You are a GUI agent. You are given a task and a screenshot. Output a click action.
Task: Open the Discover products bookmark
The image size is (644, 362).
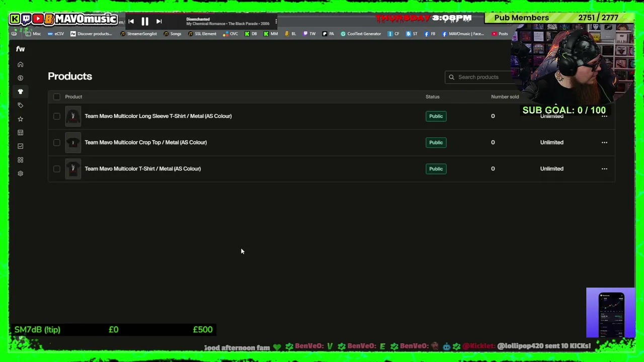91,34
